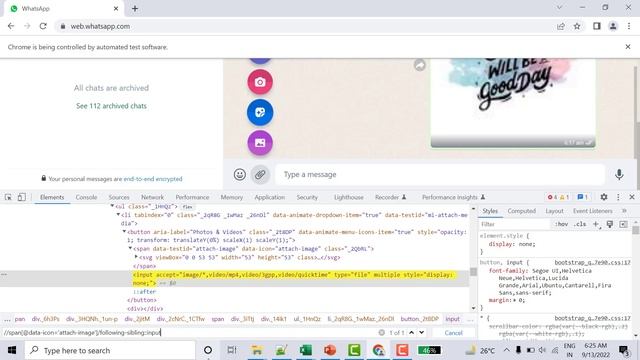The height and width of the screenshot is (360, 640).
Task: Select the ul_1HnQz breadcrumb
Action: 307,319
